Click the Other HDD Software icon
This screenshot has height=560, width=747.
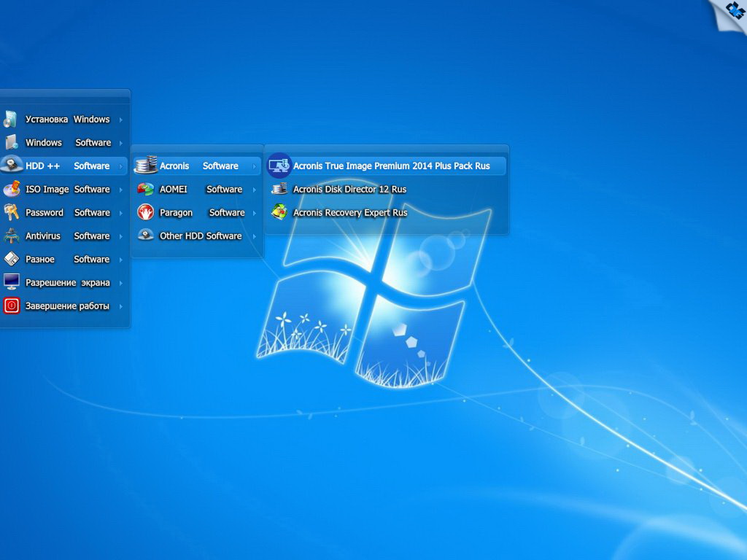click(146, 235)
